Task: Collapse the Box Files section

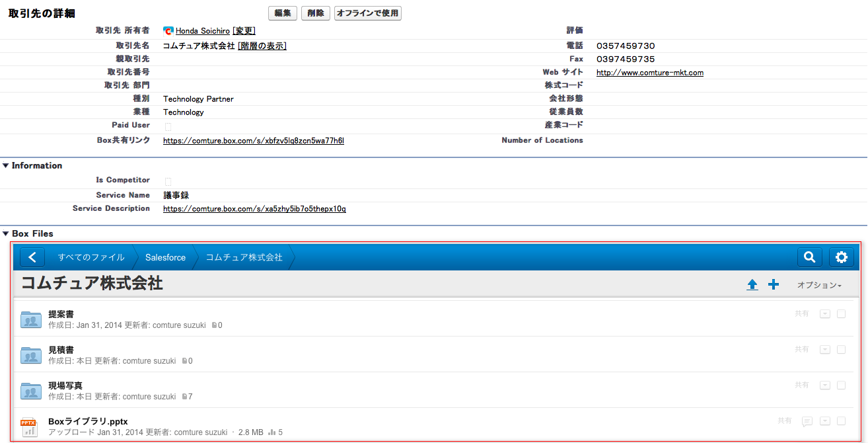Action: (x=6, y=234)
